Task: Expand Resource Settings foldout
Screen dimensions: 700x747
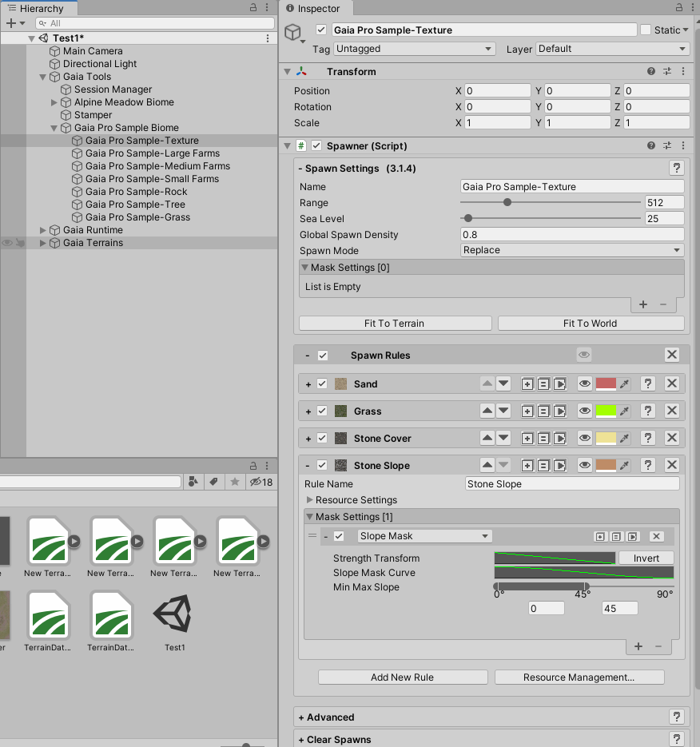Action: point(310,500)
